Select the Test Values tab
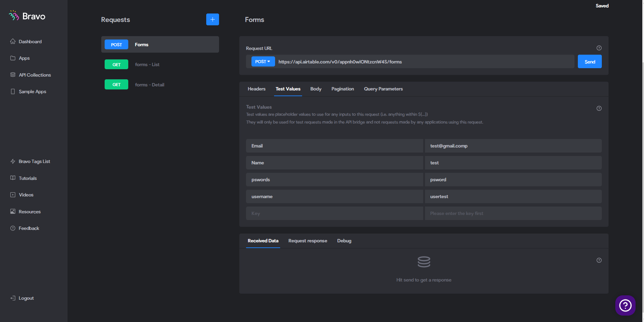The image size is (644, 322). 288,89
